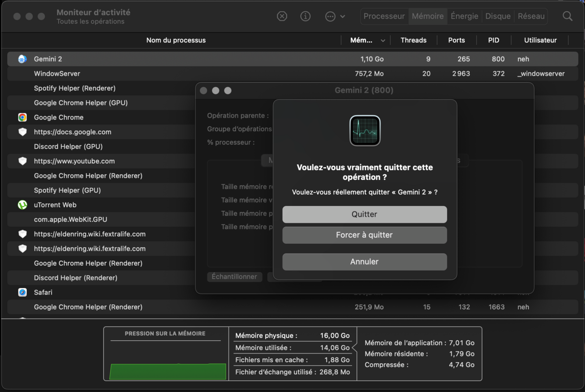This screenshot has height=392, width=585.
Task: Select the Google Chrome process name
Action: pyautogui.click(x=58, y=118)
